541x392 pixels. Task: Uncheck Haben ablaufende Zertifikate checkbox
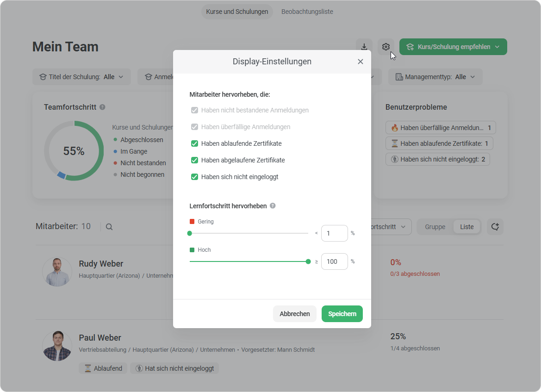click(x=194, y=143)
